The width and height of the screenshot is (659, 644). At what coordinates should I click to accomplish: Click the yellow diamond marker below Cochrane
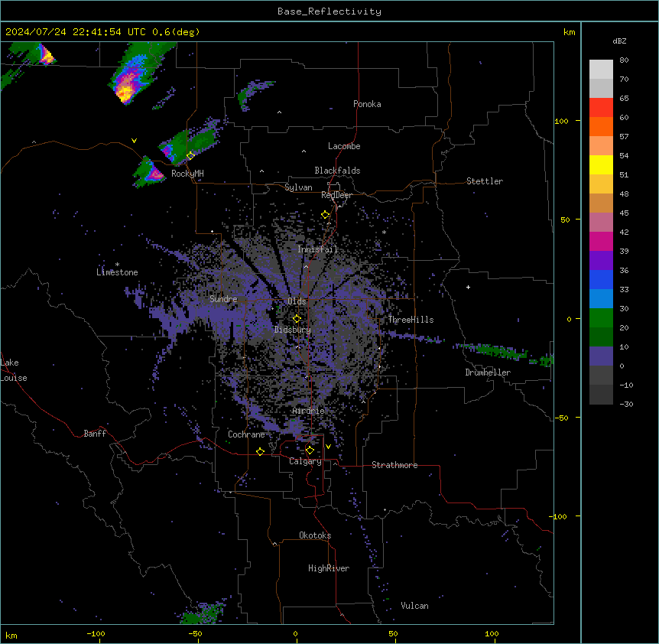coord(260,451)
